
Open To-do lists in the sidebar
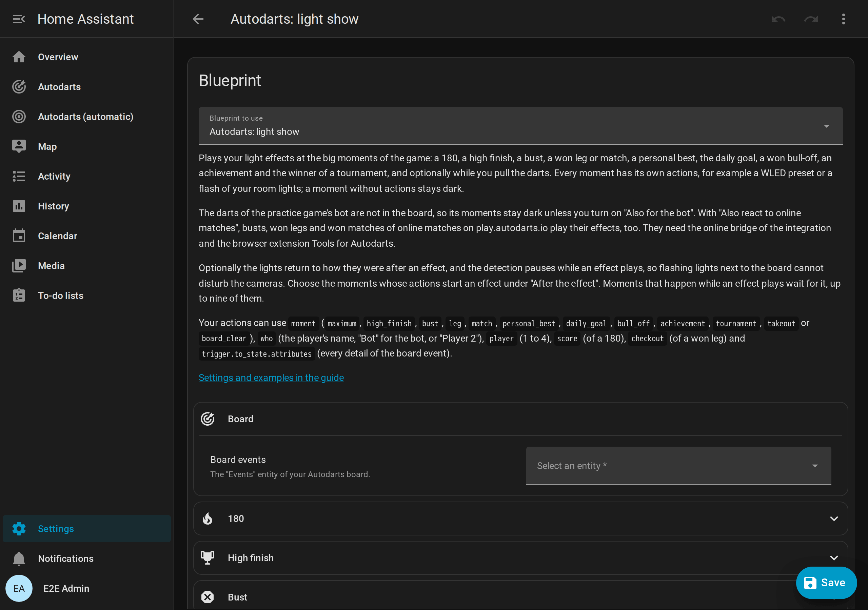click(86, 296)
